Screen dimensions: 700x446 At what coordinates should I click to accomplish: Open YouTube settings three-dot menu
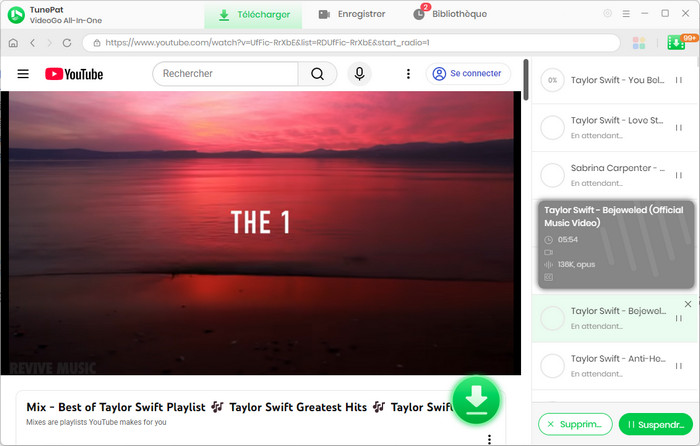[408, 74]
